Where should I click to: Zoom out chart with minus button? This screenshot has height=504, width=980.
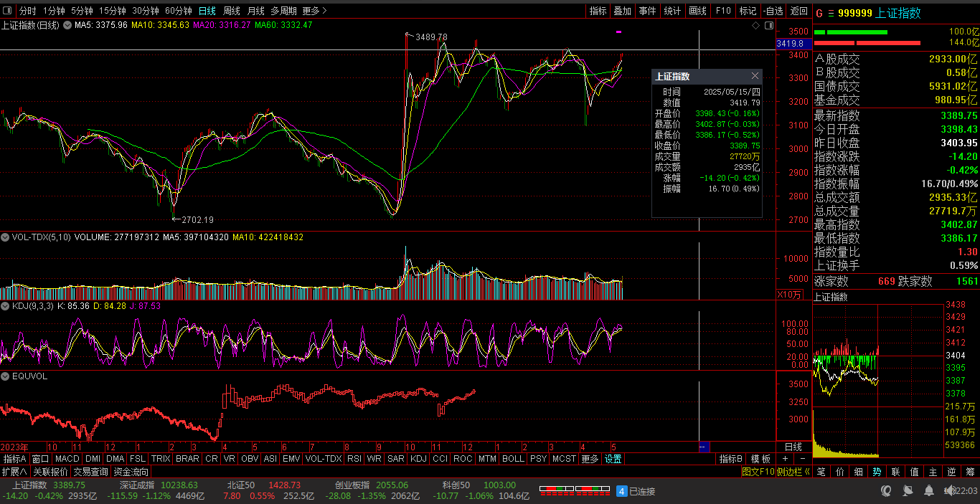[x=802, y=459]
